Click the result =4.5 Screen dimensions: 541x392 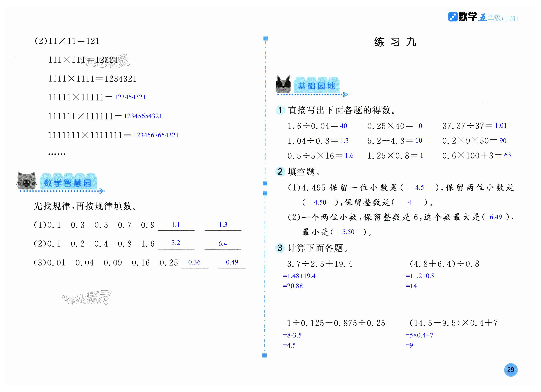289,345
